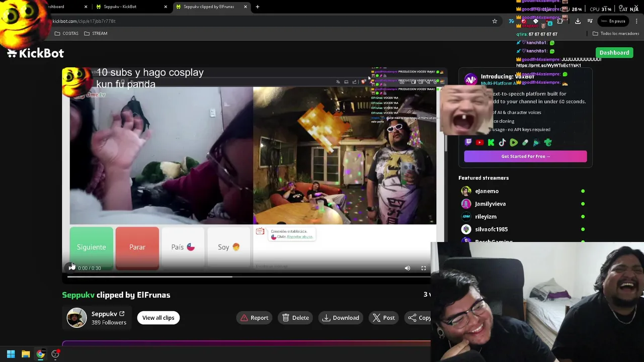The image size is (644, 362).
Task: Open the Seppukv profile avatar
Action: (77, 318)
